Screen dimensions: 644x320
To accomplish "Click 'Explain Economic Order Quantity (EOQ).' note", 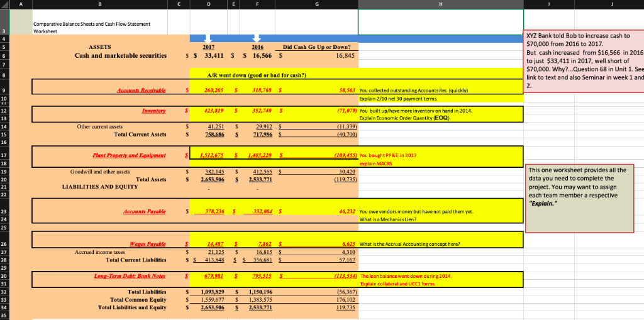I will tap(405, 118).
